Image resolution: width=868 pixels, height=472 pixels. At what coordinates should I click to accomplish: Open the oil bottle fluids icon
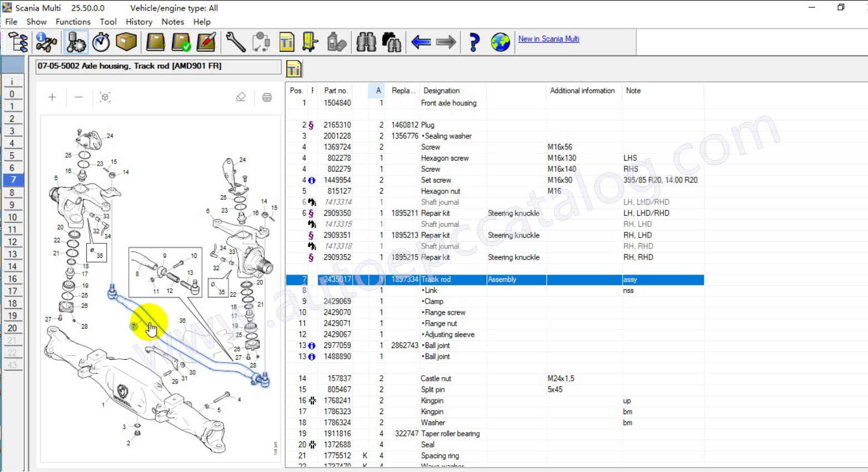[x=337, y=42]
